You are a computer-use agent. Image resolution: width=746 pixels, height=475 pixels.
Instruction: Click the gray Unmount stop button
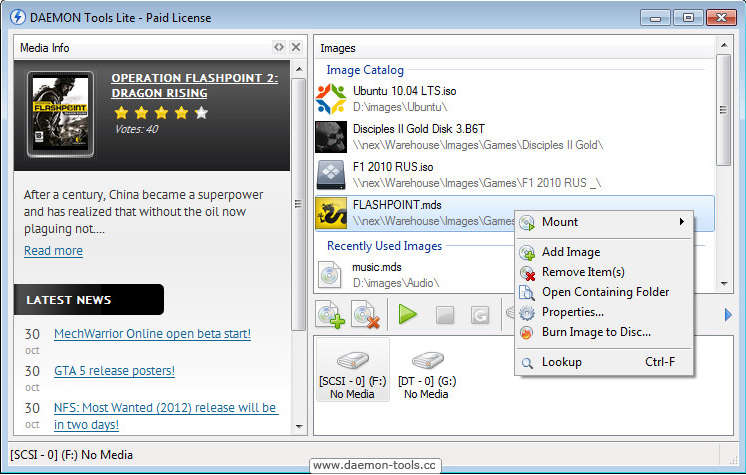(x=444, y=315)
